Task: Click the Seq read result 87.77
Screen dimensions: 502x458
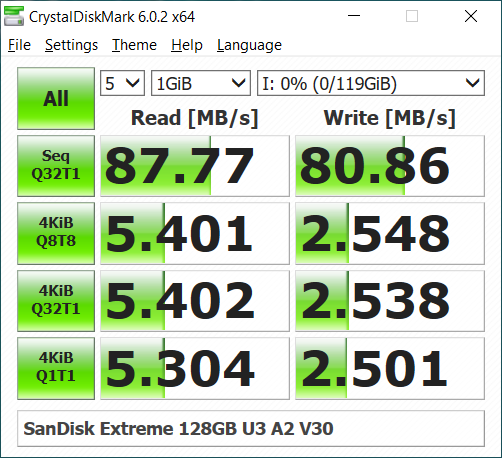Action: pyautogui.click(x=195, y=166)
